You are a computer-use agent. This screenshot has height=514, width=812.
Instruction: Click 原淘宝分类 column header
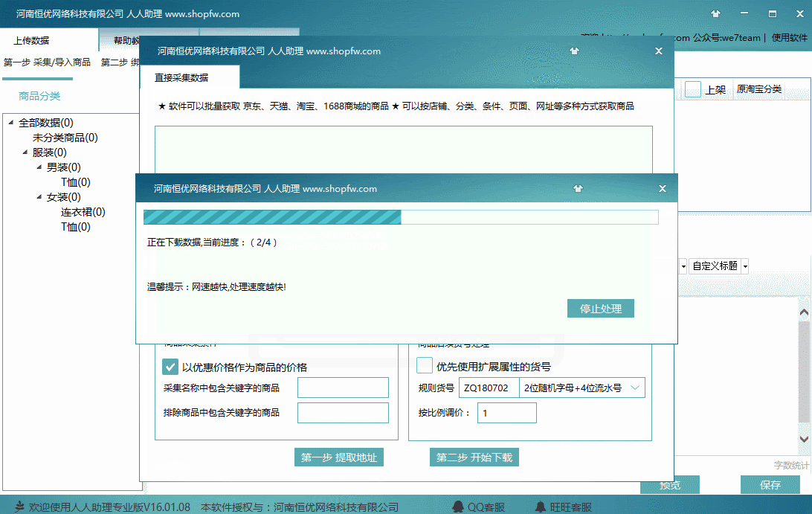click(759, 89)
